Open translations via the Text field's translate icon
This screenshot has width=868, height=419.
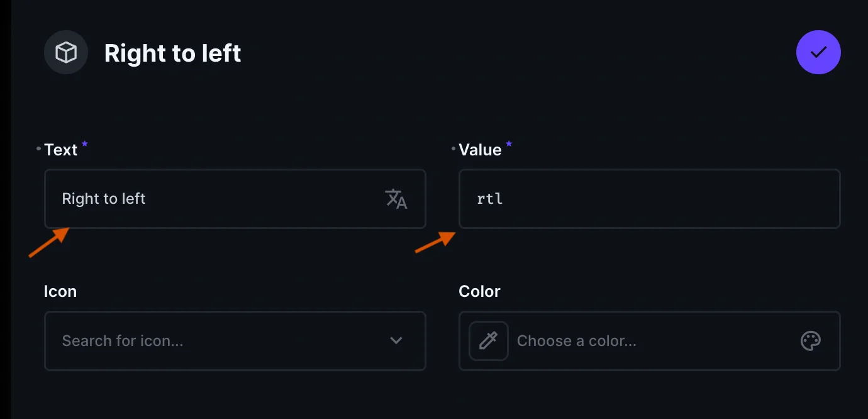pyautogui.click(x=396, y=199)
